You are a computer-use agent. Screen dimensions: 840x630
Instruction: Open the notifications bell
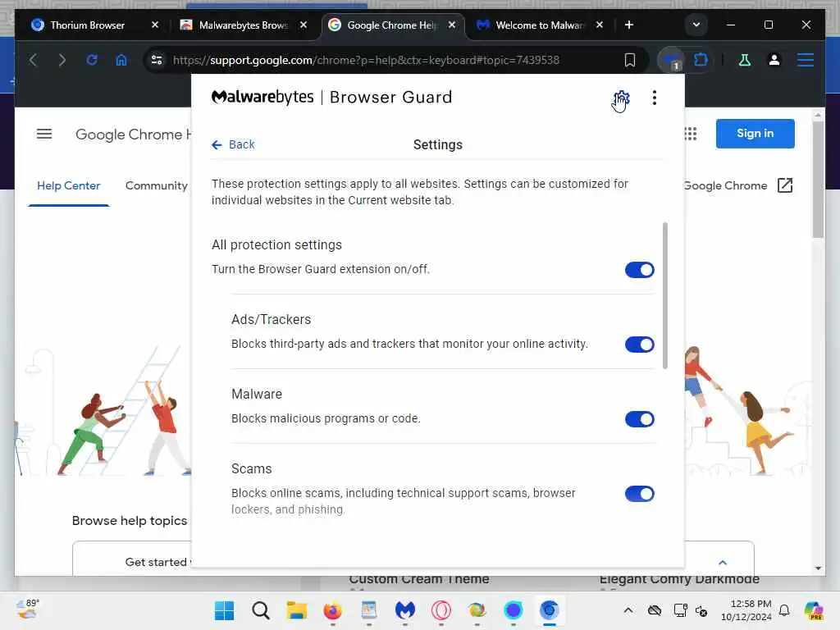pos(784,610)
